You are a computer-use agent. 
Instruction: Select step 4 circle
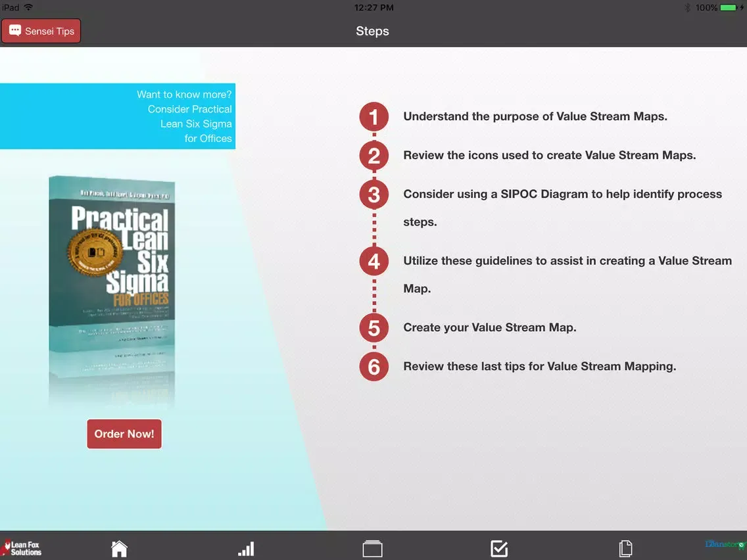[373, 261]
